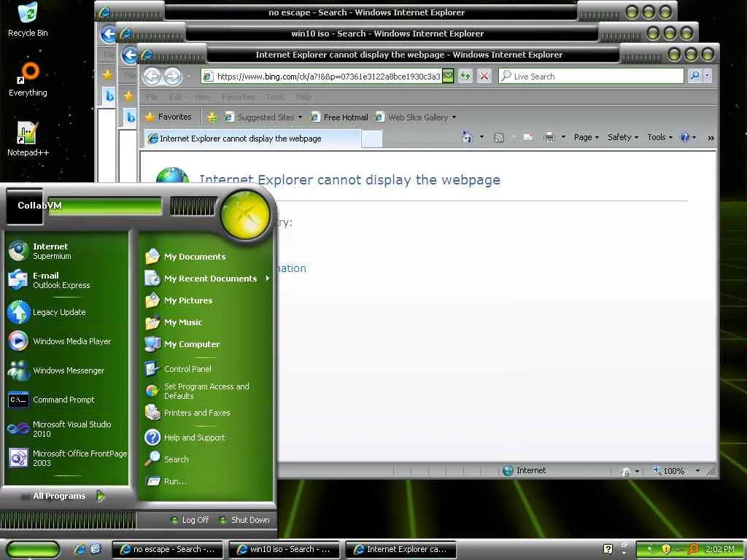The image size is (747, 560).
Task: Select 'Internet Explorer cannot display' tab
Action: coord(252,139)
